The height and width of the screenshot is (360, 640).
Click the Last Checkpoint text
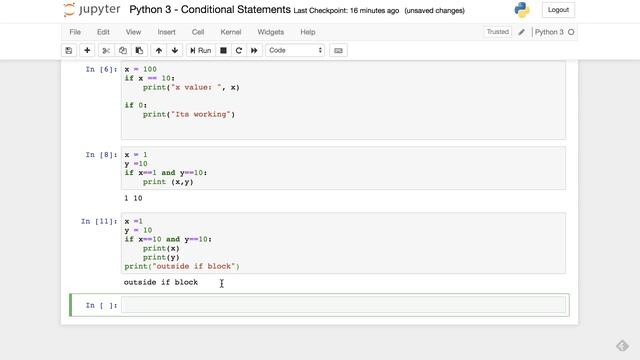(x=346, y=11)
